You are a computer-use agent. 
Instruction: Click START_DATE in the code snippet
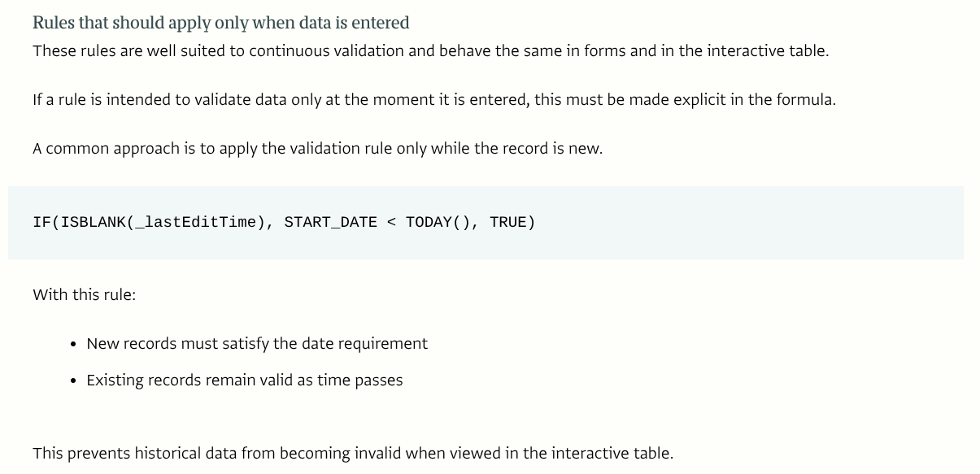click(330, 222)
